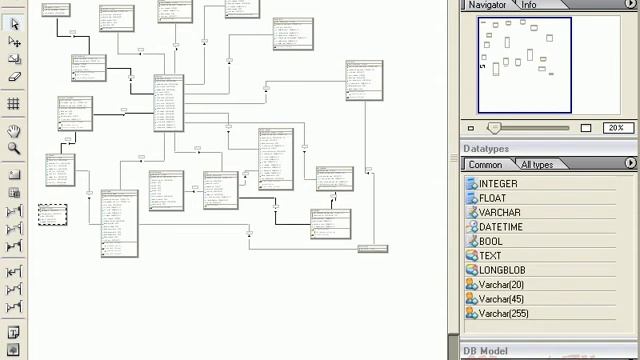Image resolution: width=640 pixels, height=360 pixels.
Task: Open the Common datatypes tab
Action: 485,164
